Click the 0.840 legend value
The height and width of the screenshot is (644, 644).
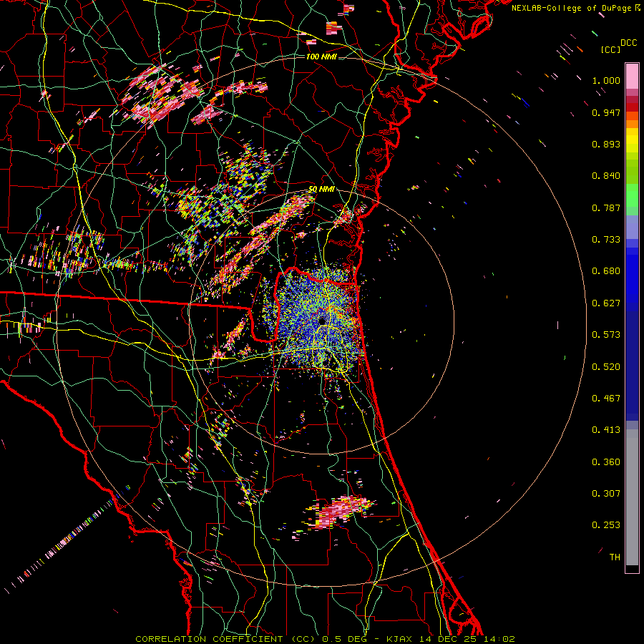pyautogui.click(x=606, y=176)
